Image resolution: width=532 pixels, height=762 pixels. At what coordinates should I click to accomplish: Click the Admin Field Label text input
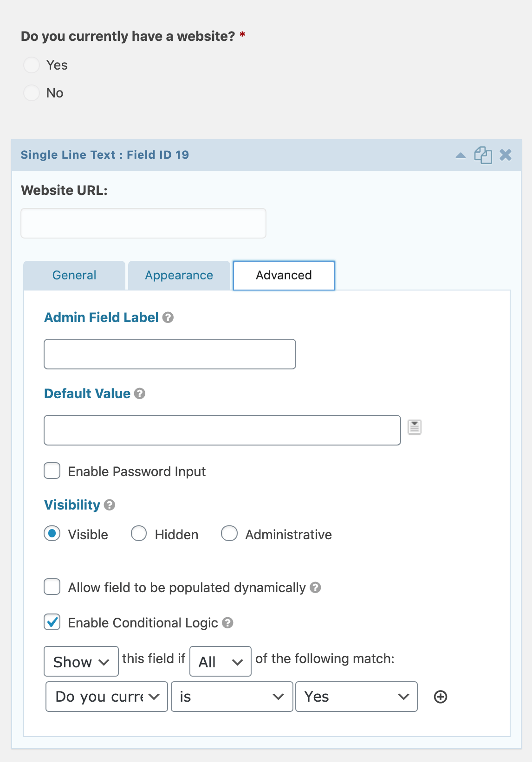170,354
